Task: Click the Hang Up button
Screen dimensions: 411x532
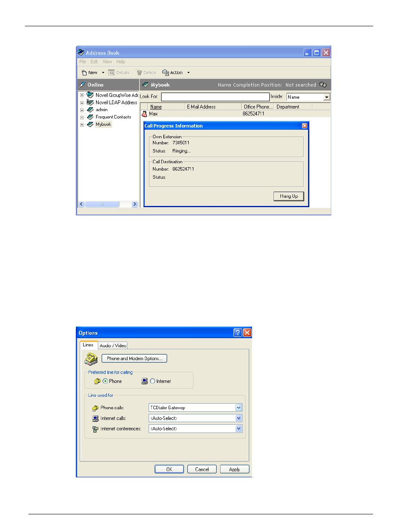Action: [289, 196]
